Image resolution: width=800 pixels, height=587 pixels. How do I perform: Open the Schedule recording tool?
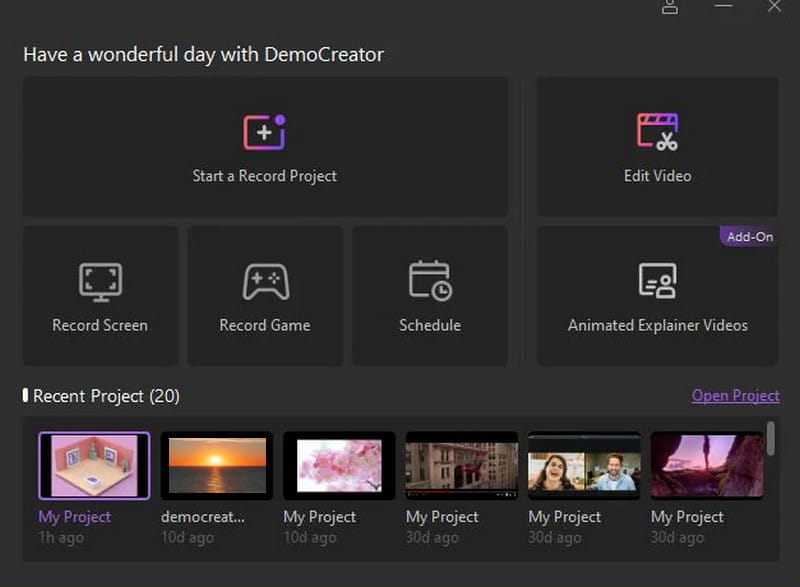430,295
